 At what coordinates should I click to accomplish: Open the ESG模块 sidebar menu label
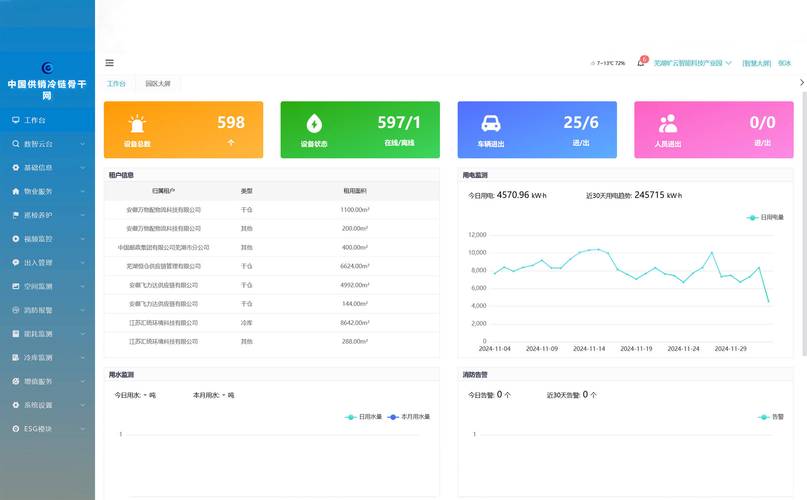point(38,428)
